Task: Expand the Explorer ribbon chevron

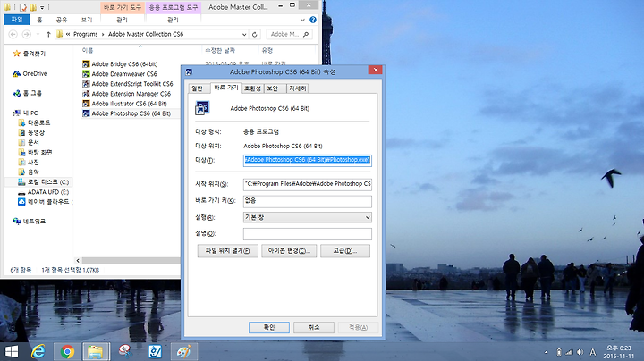Action: coord(302,20)
